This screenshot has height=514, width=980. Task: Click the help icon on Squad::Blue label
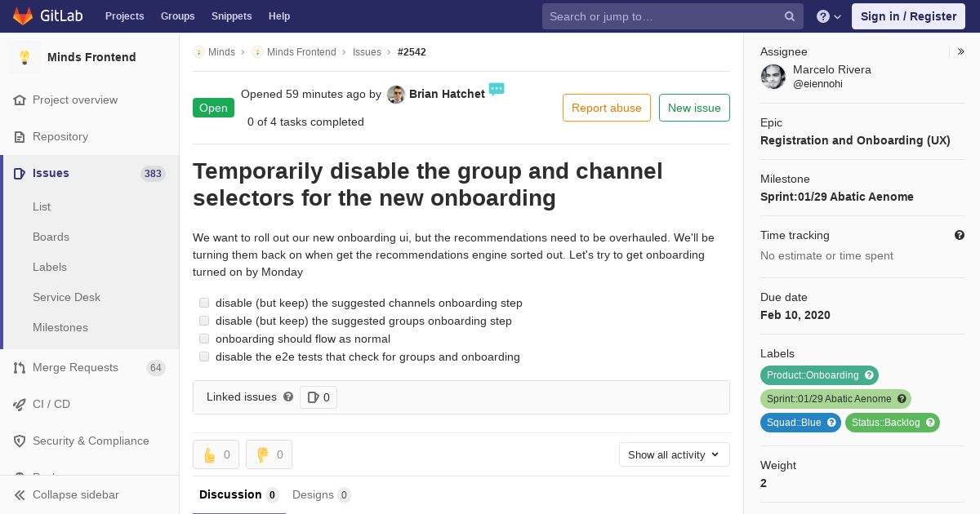click(831, 423)
